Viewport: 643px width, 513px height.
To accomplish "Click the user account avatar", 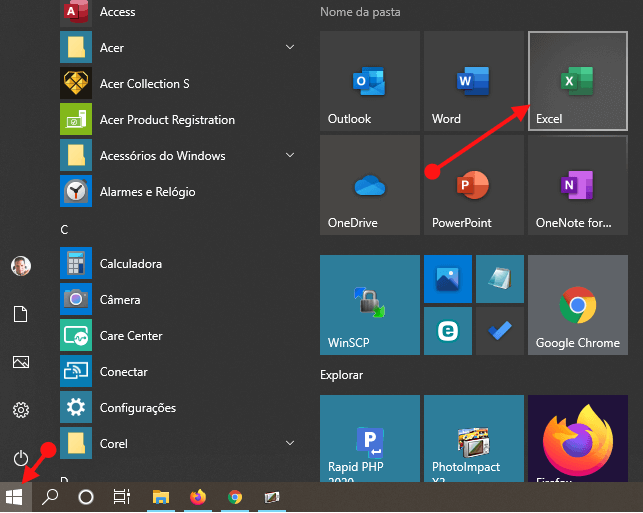I will click(x=21, y=266).
